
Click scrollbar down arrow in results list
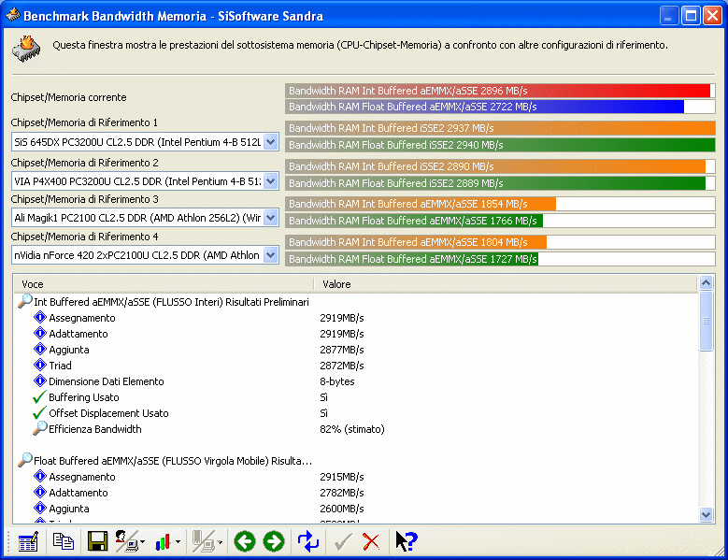click(x=707, y=514)
